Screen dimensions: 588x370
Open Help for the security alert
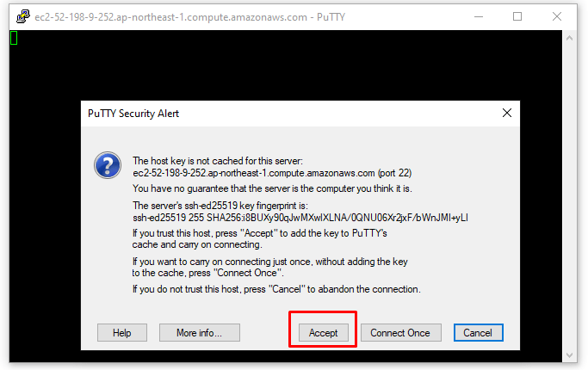[x=122, y=333]
